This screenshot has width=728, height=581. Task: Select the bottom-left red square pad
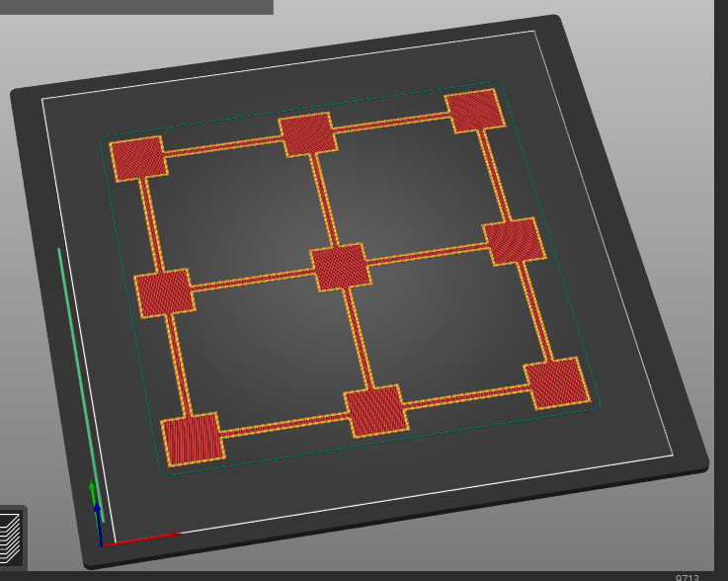(x=192, y=440)
